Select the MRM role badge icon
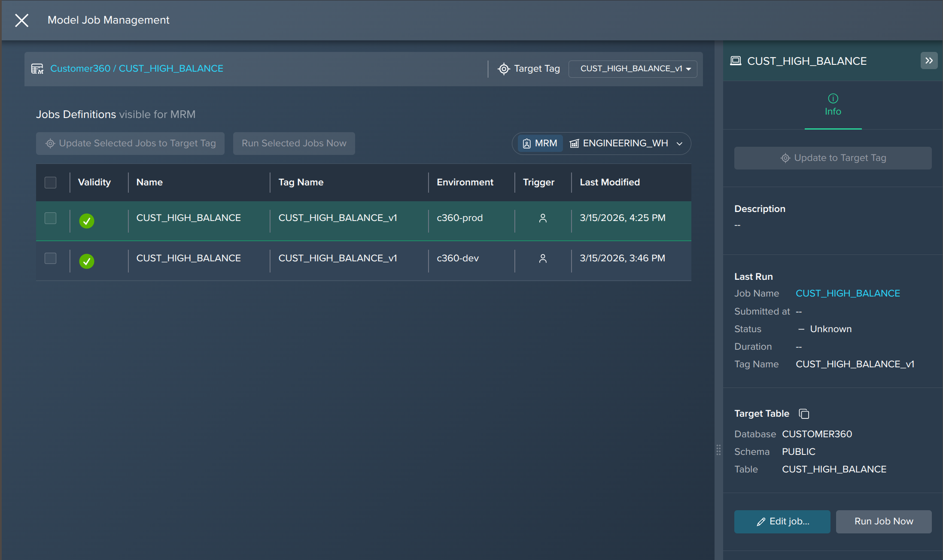 pyautogui.click(x=526, y=143)
